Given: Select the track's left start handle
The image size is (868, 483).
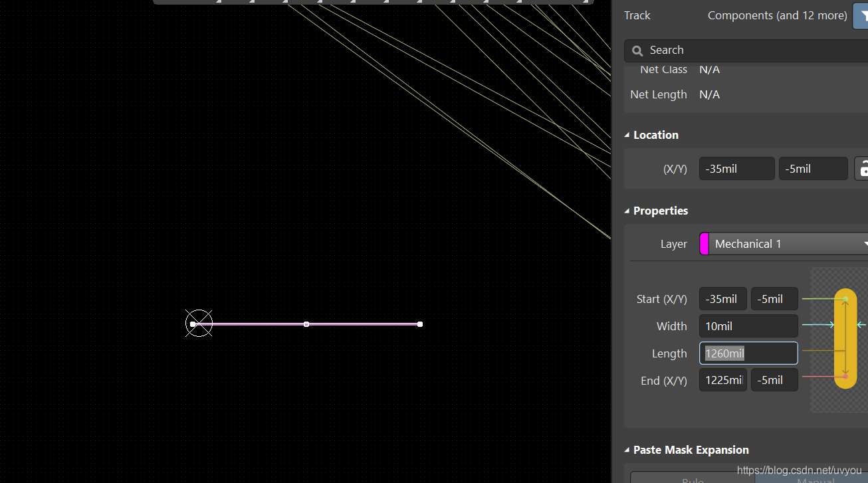Looking at the screenshot, I should coord(193,324).
